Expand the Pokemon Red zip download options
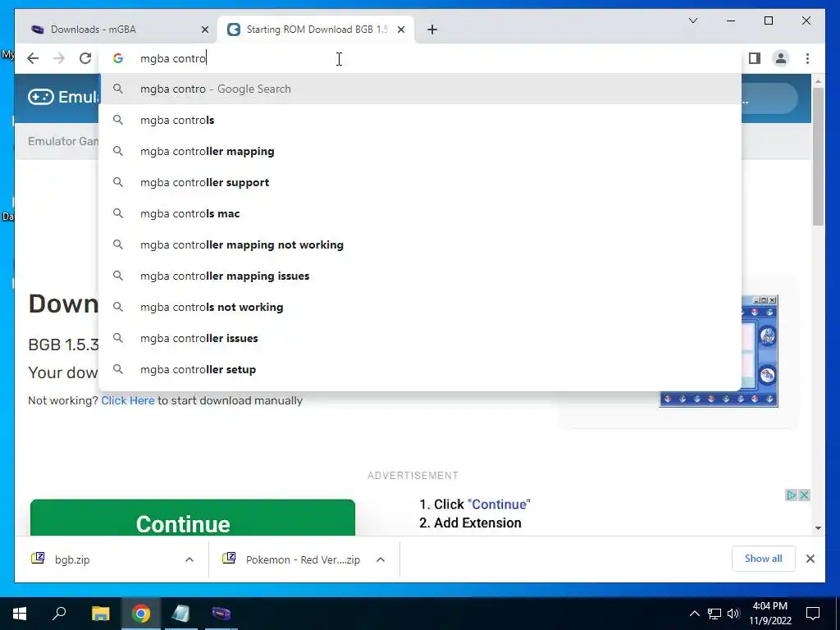Screen dimensions: 840x630 (x=381, y=559)
